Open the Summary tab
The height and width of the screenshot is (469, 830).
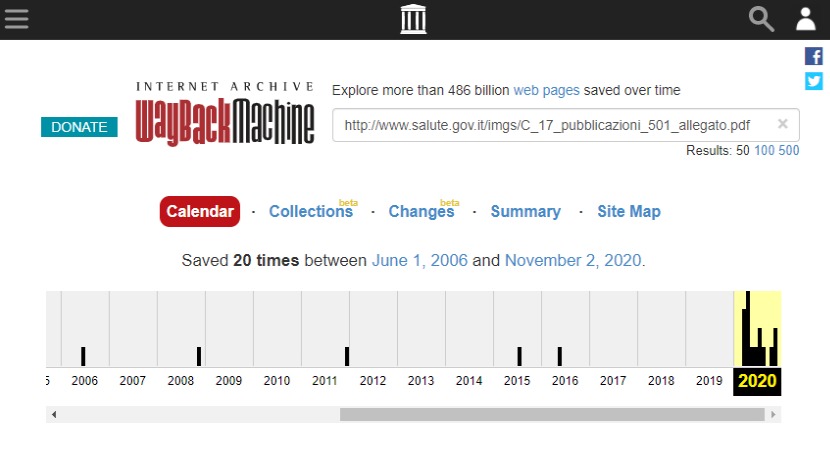click(x=526, y=211)
